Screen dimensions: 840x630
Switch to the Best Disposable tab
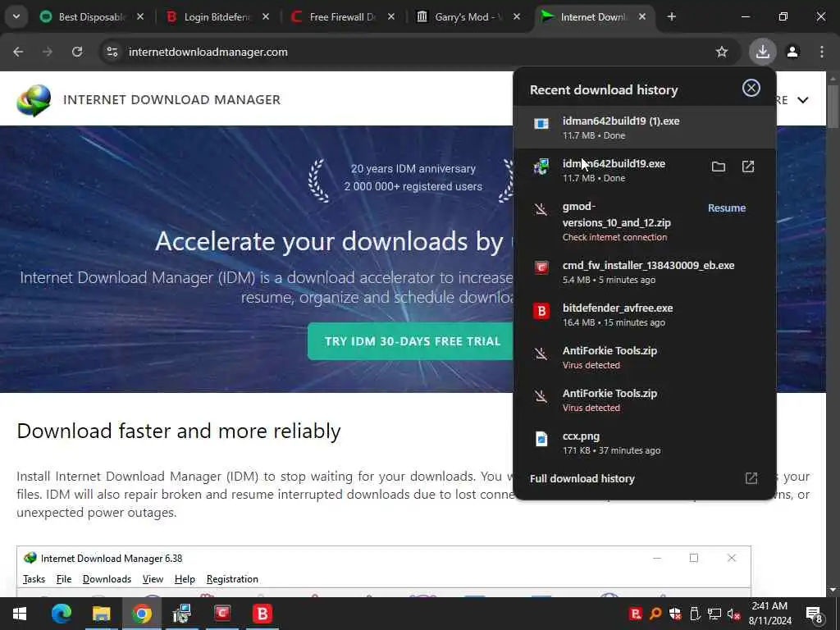(91, 16)
